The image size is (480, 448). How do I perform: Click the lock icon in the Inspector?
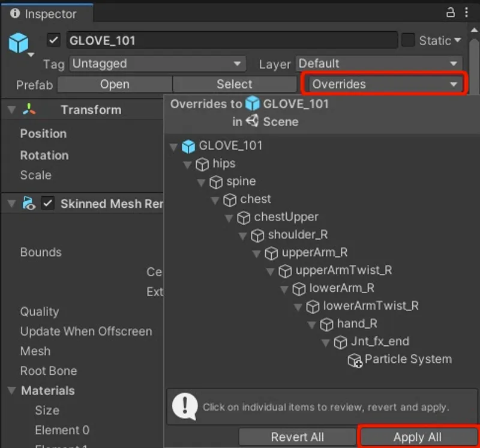tap(449, 13)
